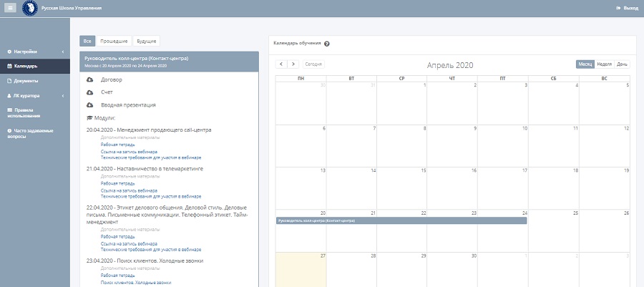Click the Выход logout link
The image size is (644, 287).
(x=627, y=8)
